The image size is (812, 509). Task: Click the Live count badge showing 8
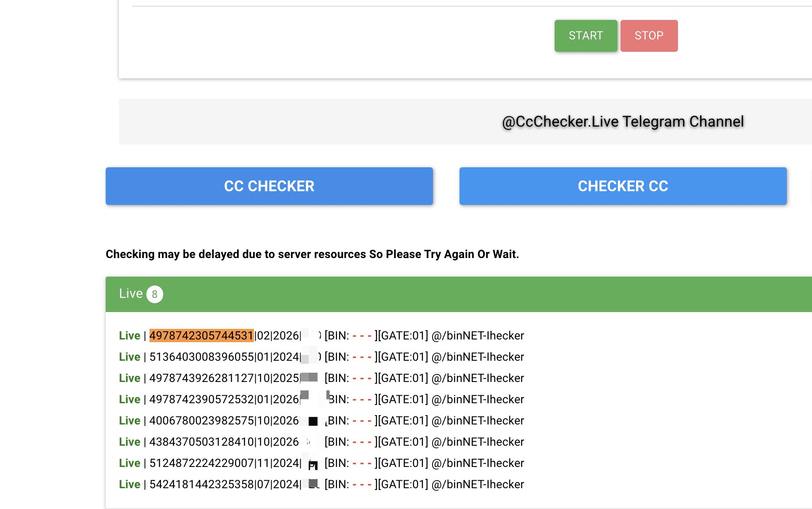click(x=155, y=294)
